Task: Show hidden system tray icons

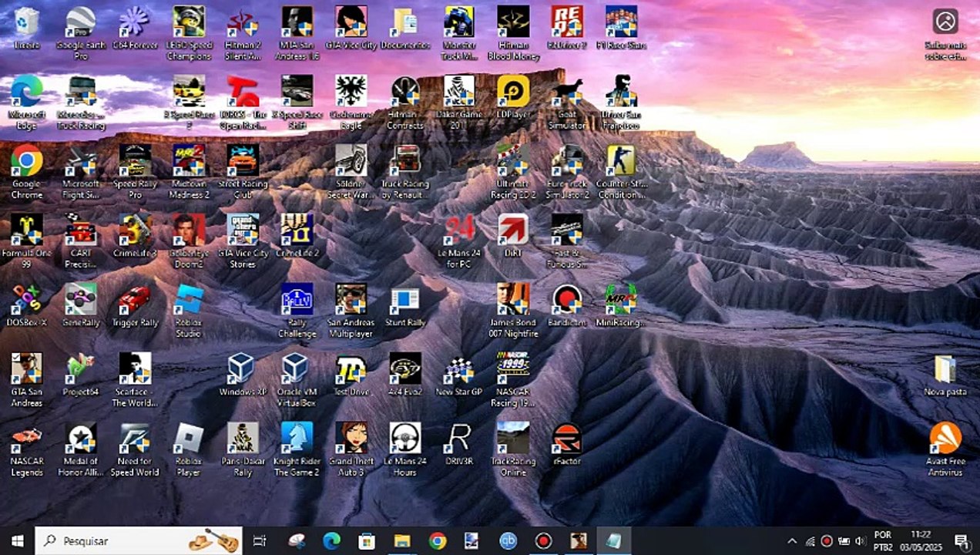Action: [791, 541]
